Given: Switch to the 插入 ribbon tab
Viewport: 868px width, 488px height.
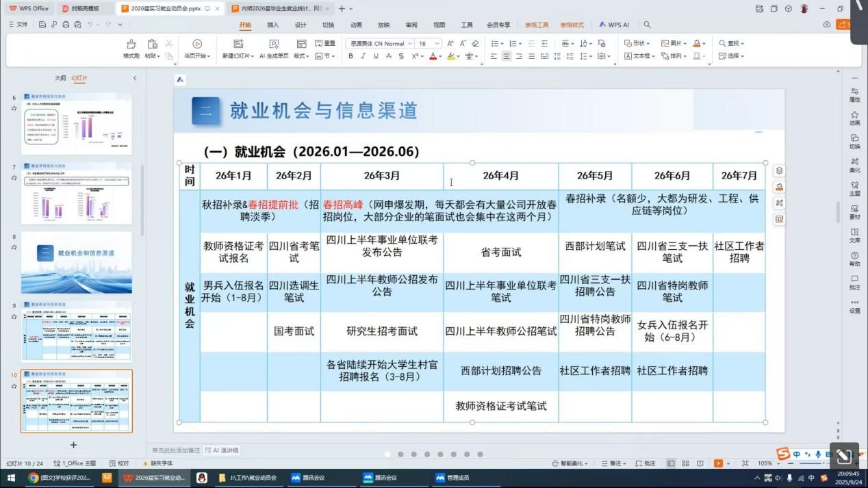Looking at the screenshot, I should coord(272,25).
